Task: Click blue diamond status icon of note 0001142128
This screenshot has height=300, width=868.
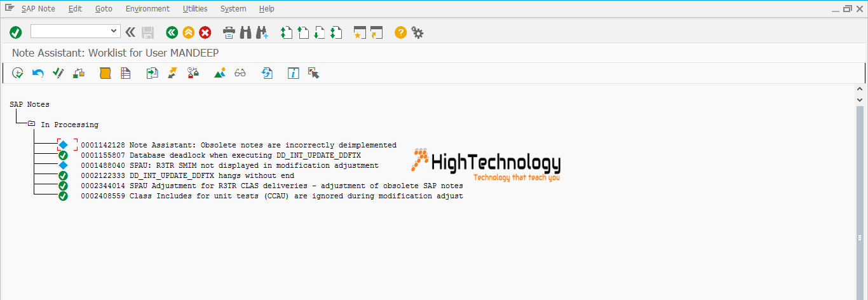Action: [63, 145]
